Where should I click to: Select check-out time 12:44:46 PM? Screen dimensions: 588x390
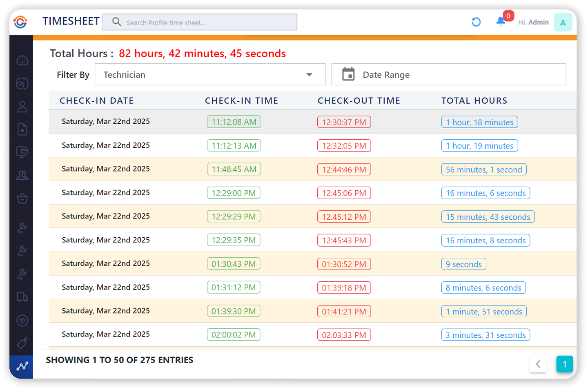[x=344, y=169]
